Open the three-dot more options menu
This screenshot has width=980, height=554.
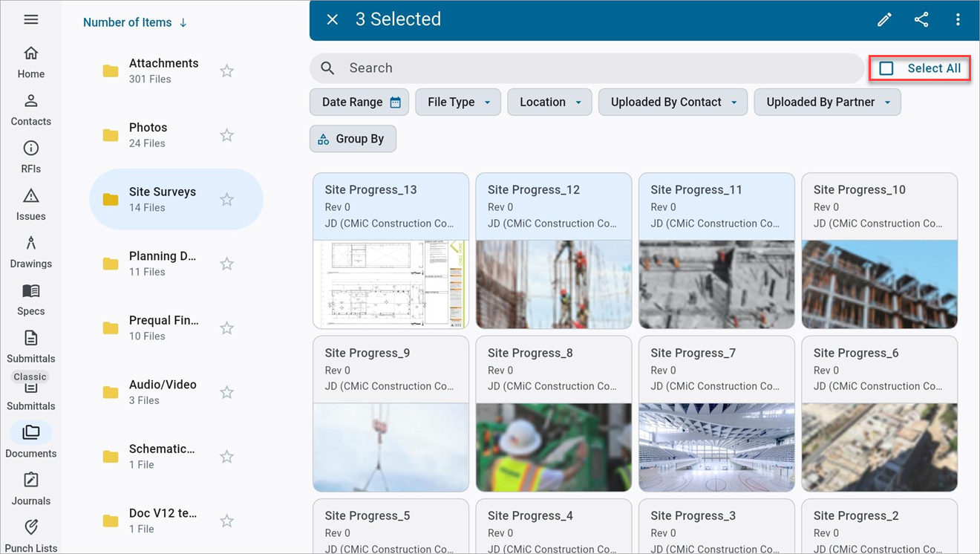pyautogui.click(x=958, y=20)
